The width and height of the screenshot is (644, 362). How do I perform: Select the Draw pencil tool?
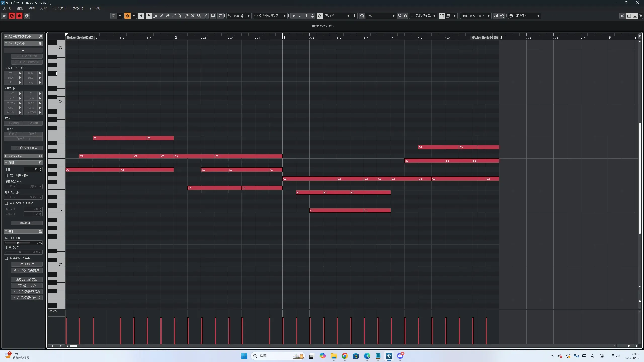tap(161, 16)
